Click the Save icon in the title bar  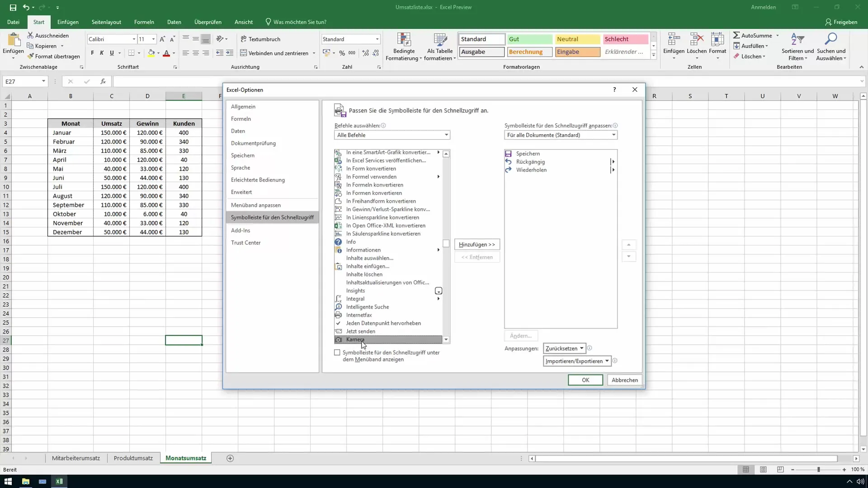click(x=13, y=7)
